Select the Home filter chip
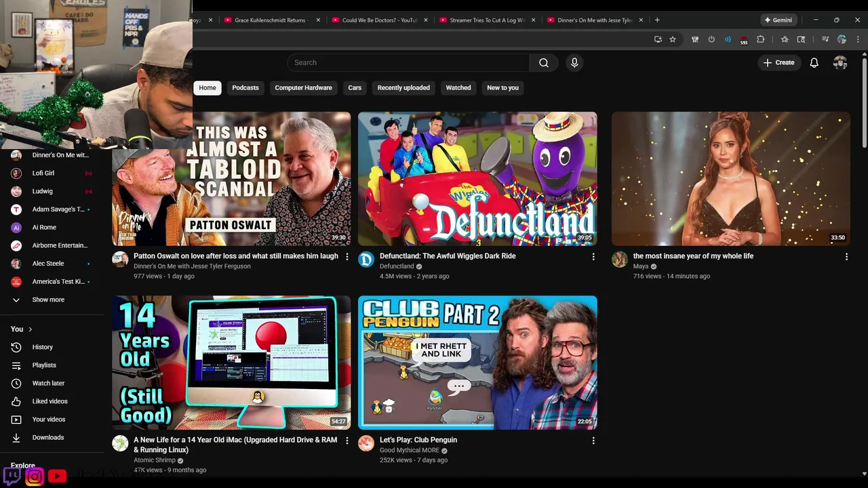The height and width of the screenshot is (488, 868). point(208,87)
